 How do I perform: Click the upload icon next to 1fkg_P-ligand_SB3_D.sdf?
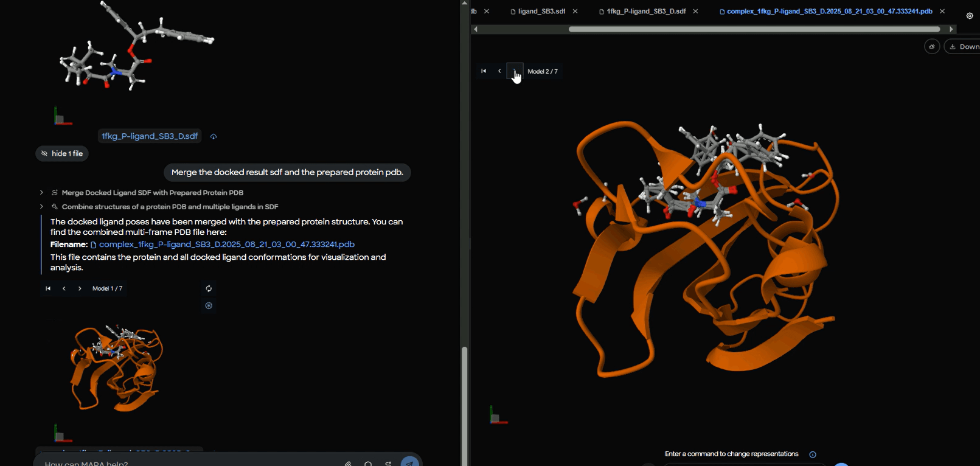pos(214,136)
